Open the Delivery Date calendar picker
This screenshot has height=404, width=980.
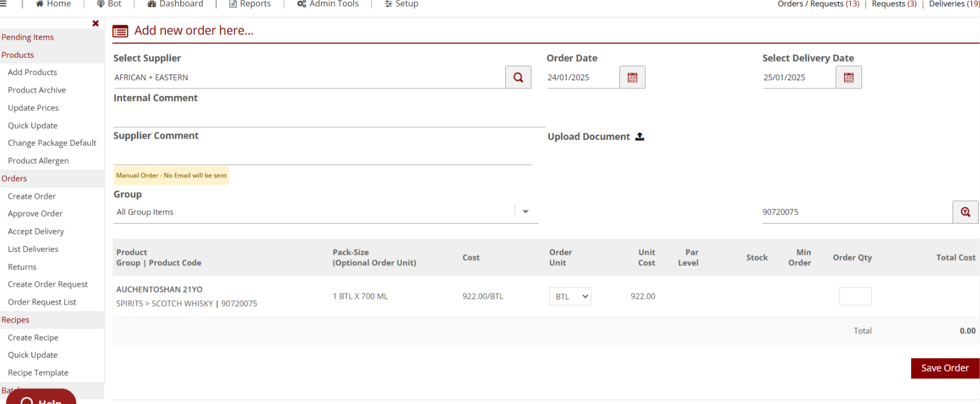pos(848,77)
